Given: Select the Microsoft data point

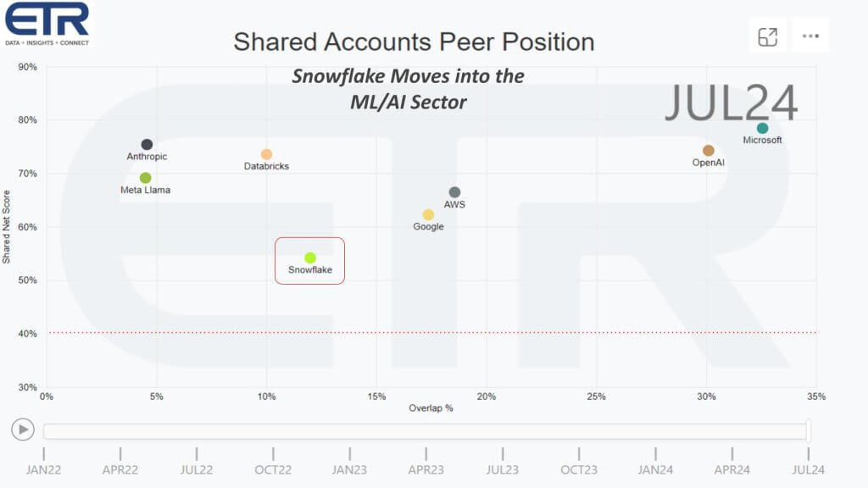Looking at the screenshot, I should [762, 129].
